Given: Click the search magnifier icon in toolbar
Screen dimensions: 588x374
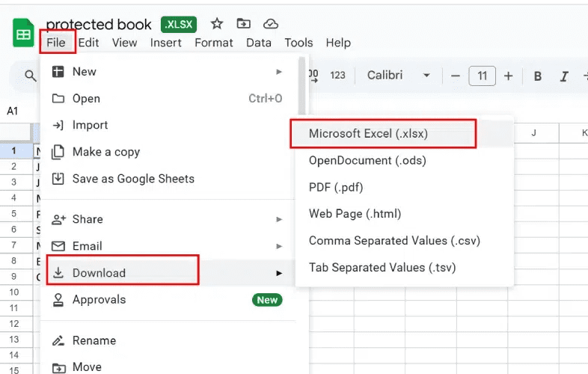Looking at the screenshot, I should click(31, 76).
